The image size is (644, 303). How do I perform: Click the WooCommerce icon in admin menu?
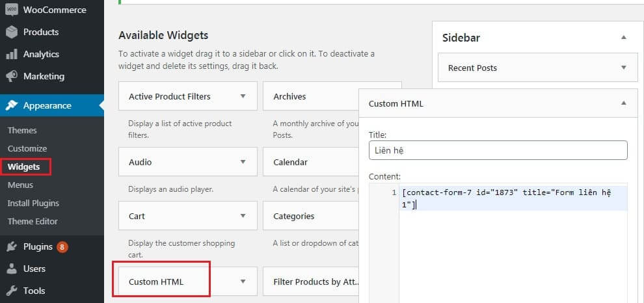click(11, 10)
